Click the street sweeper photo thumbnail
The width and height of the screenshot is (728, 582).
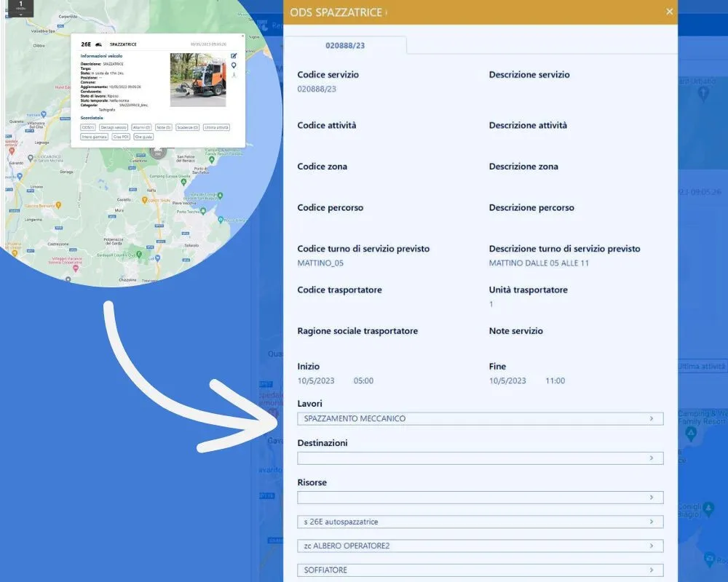click(198, 79)
